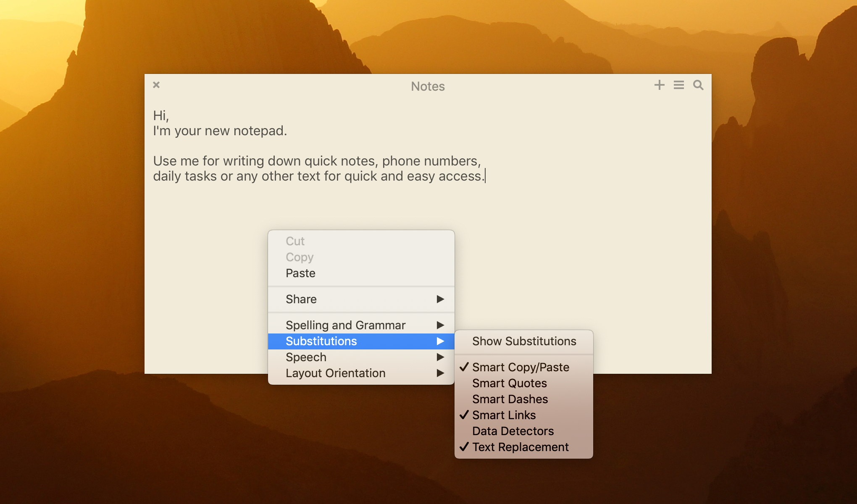Image resolution: width=857 pixels, height=504 pixels.
Task: Open the Speech submenu options
Action: (x=361, y=357)
